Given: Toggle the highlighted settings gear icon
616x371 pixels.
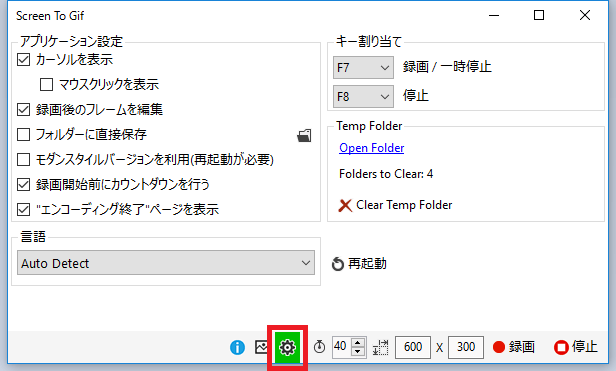Looking at the screenshot, I should (x=287, y=347).
